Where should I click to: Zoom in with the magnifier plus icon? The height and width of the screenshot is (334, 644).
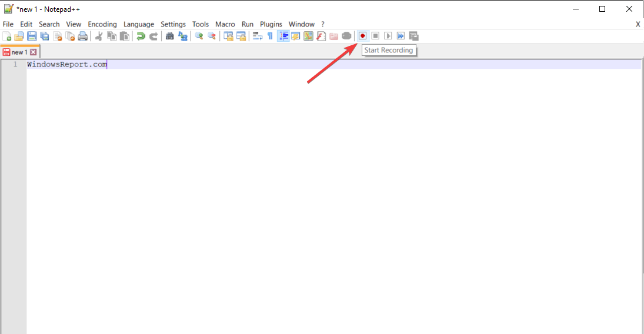click(199, 36)
